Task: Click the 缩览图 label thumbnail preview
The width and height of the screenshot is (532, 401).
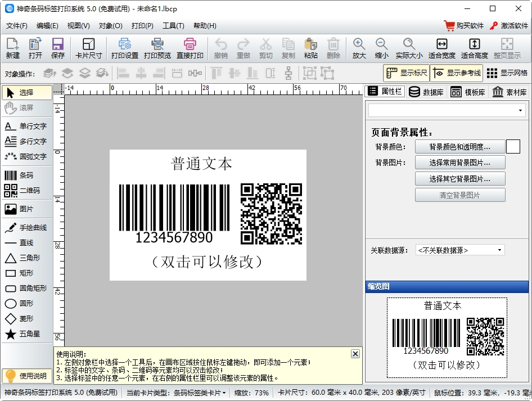Action: tap(447, 337)
